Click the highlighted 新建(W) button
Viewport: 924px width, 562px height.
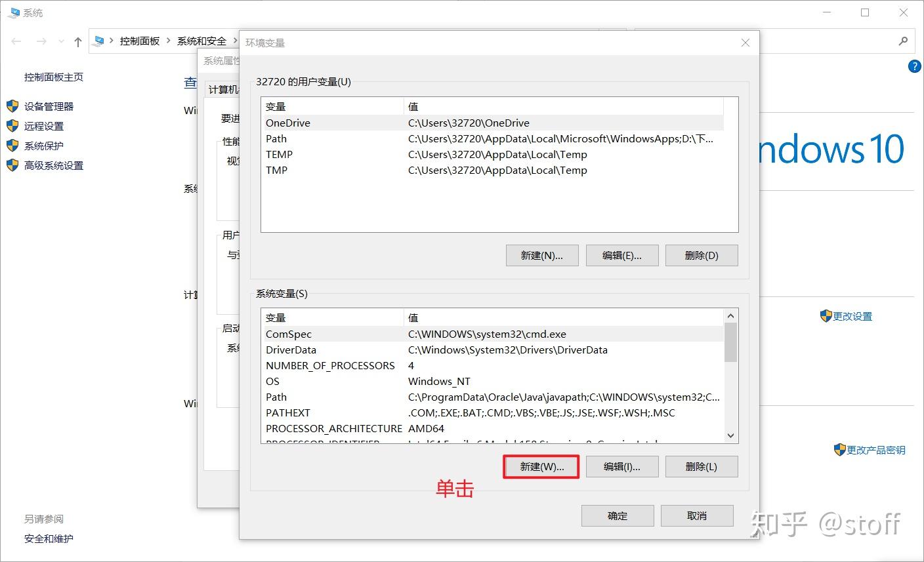pyautogui.click(x=541, y=466)
